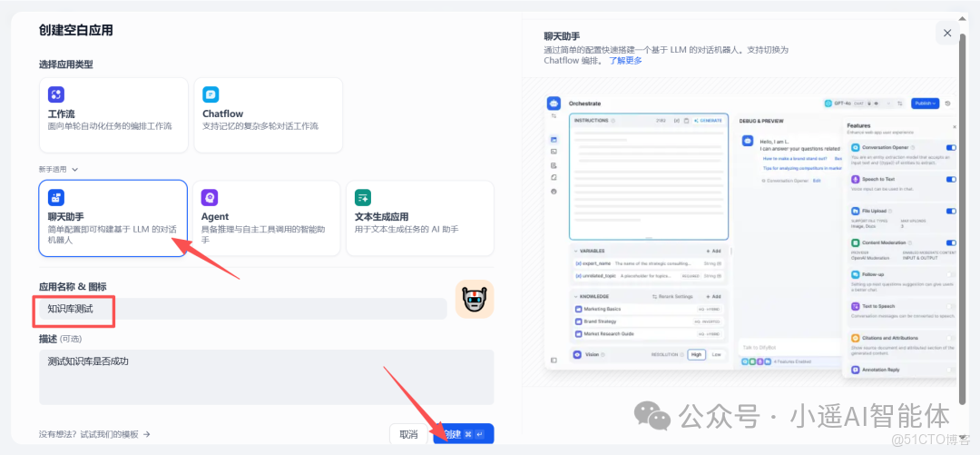Click the Text to Speech feature icon
This screenshot has width=980, height=455.
pyautogui.click(x=856, y=306)
